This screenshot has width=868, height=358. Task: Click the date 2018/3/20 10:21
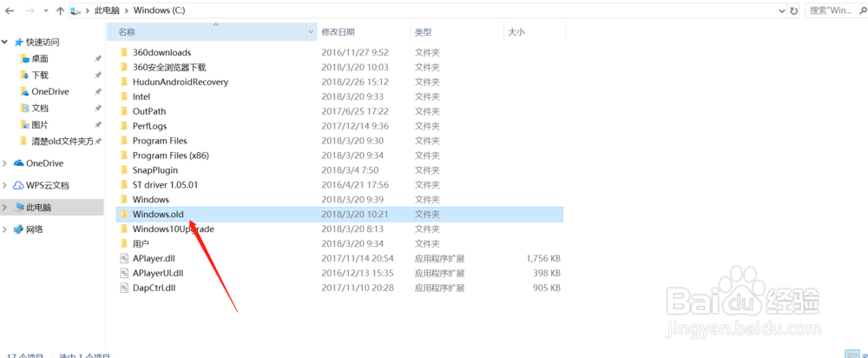point(355,214)
